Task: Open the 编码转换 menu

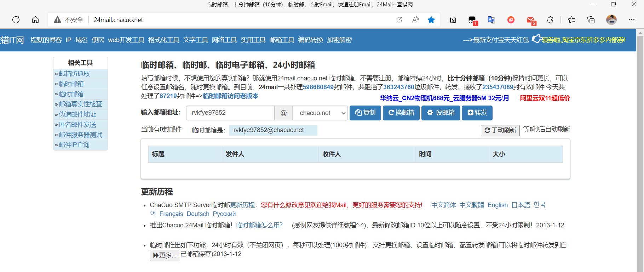Action: click(x=310, y=40)
